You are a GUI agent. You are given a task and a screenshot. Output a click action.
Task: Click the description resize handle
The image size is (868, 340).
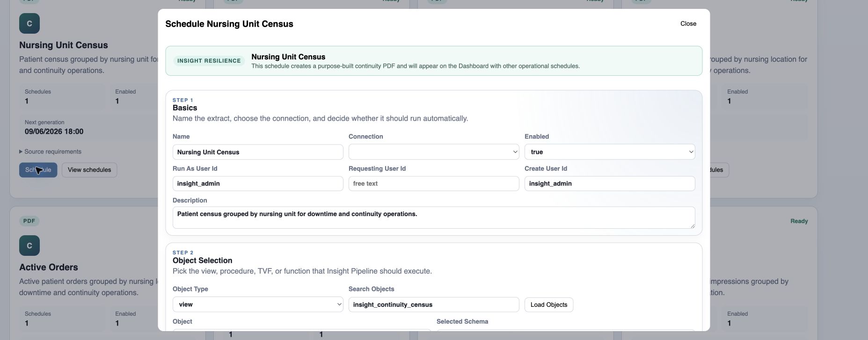692,226
